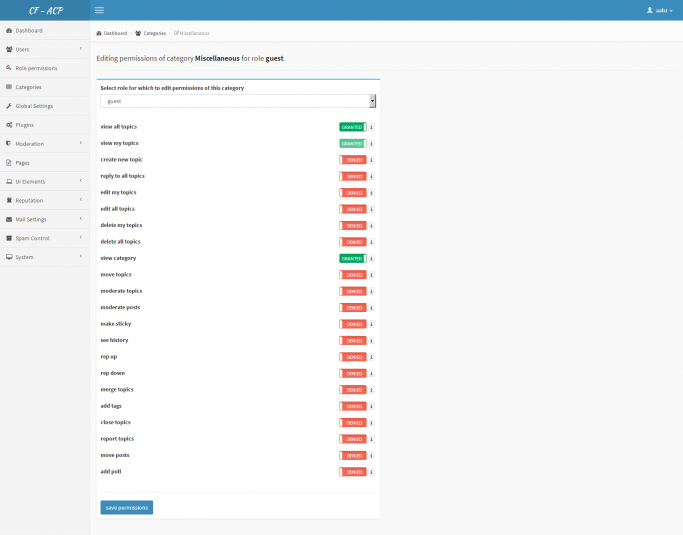Toggle the edit my topics permission
Image resolution: width=683 pixels, height=535 pixels.
353,193
